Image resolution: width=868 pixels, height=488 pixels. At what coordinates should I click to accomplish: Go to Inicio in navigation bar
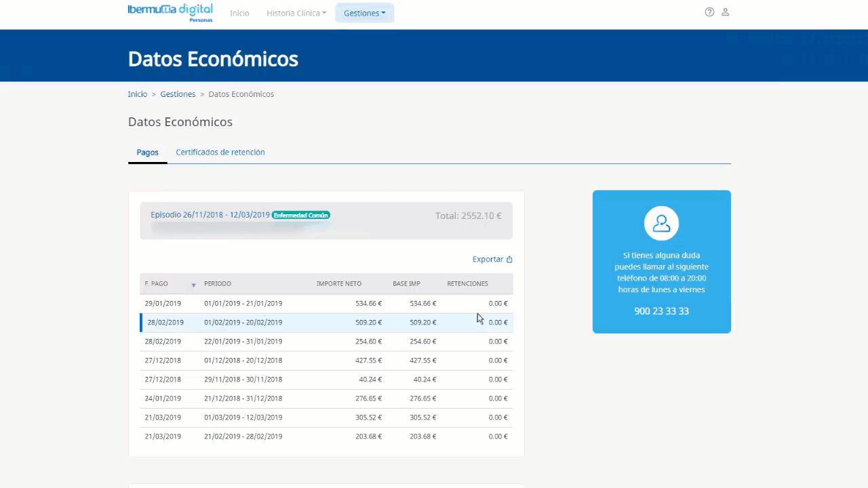coord(239,13)
